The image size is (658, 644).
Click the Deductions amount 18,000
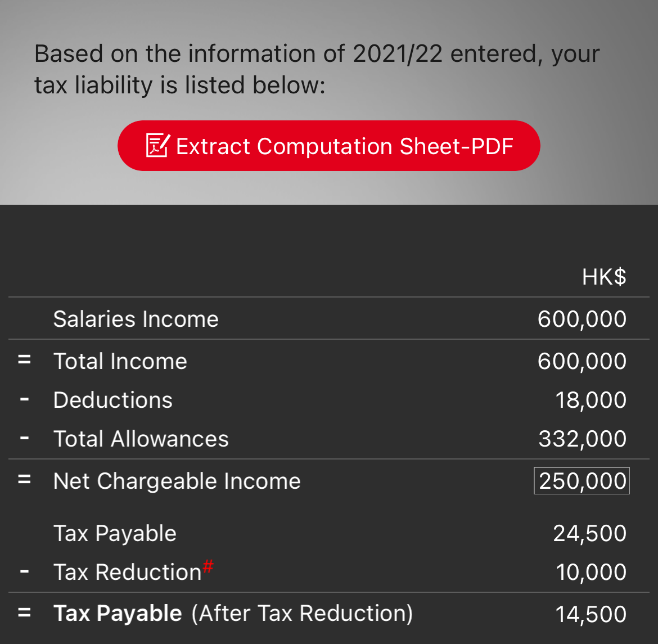click(591, 400)
